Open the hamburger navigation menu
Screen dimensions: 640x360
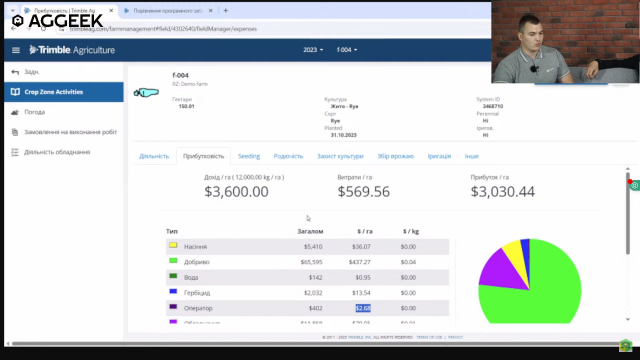[x=16, y=50]
